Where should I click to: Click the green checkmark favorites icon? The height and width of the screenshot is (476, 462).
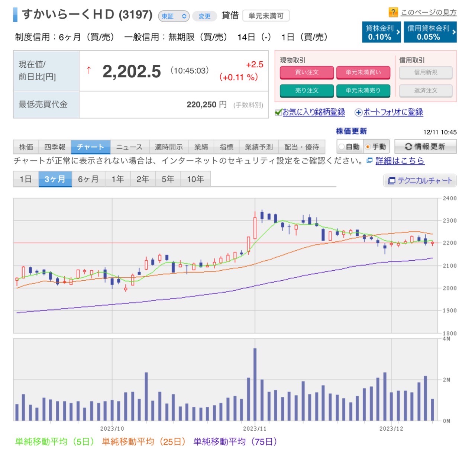tap(278, 112)
